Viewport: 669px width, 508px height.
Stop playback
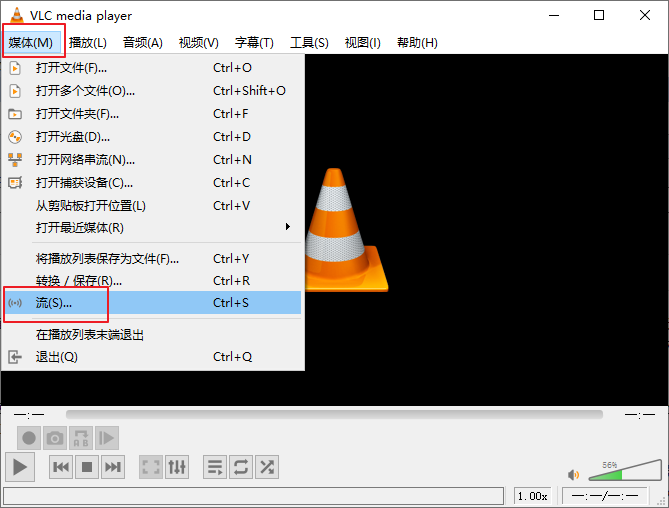coord(87,467)
